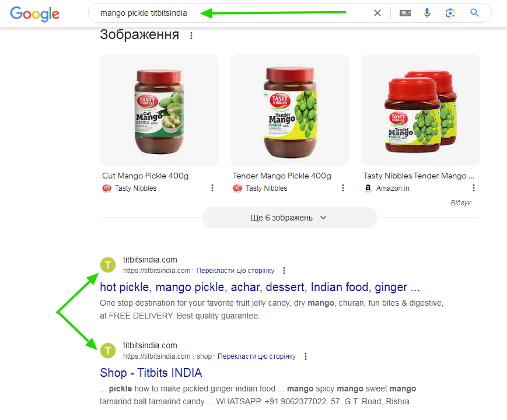The height and width of the screenshot is (420, 507).
Task: Click Перекласти цю сторінку for the first result
Action: click(x=235, y=271)
